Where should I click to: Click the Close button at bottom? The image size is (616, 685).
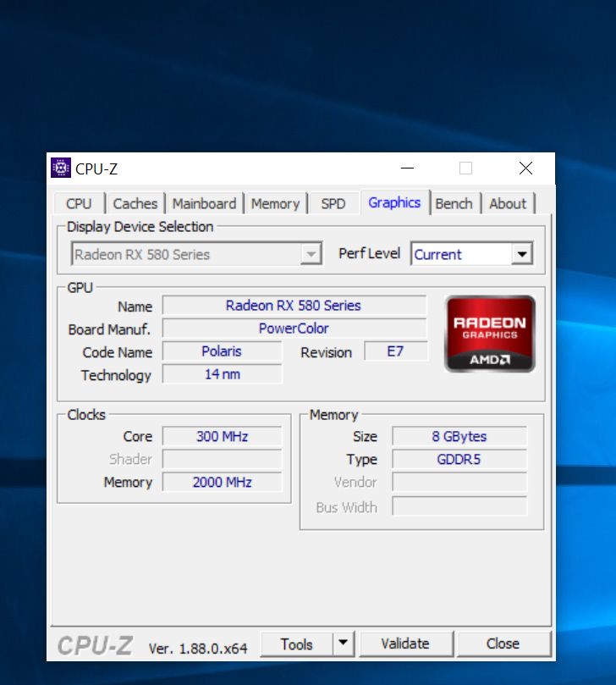click(x=503, y=644)
